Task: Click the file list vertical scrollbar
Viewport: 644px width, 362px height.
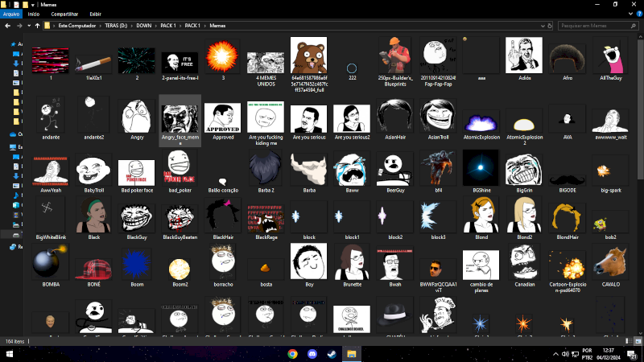Action: (x=640, y=109)
